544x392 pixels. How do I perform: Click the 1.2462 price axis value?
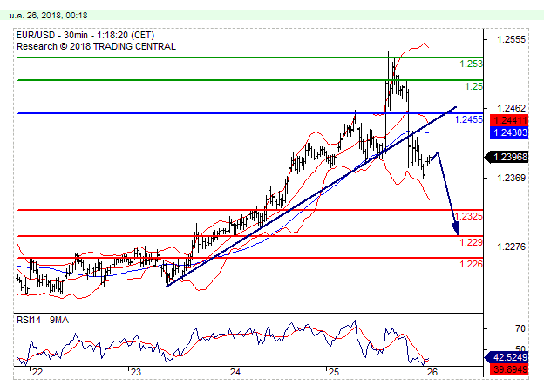pos(511,108)
